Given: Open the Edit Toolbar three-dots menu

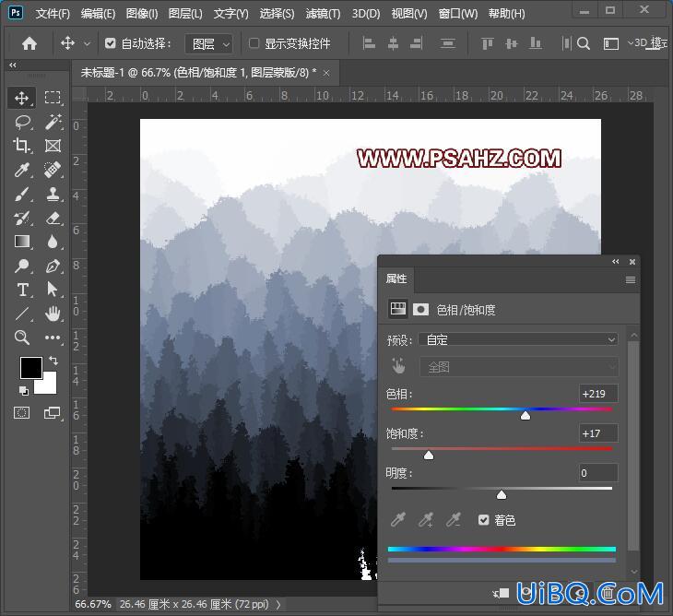Looking at the screenshot, I should pos(53,338).
